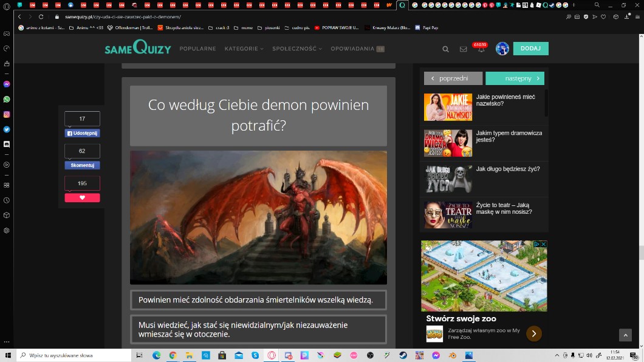This screenshot has height=362, width=644.
Task: Open the notifications bell with red badge
Action: [x=481, y=50]
